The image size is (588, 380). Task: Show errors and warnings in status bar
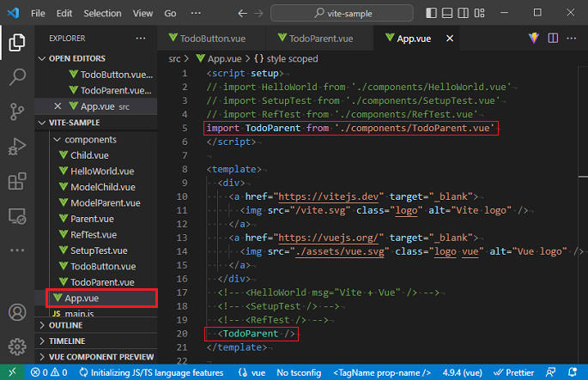49,372
